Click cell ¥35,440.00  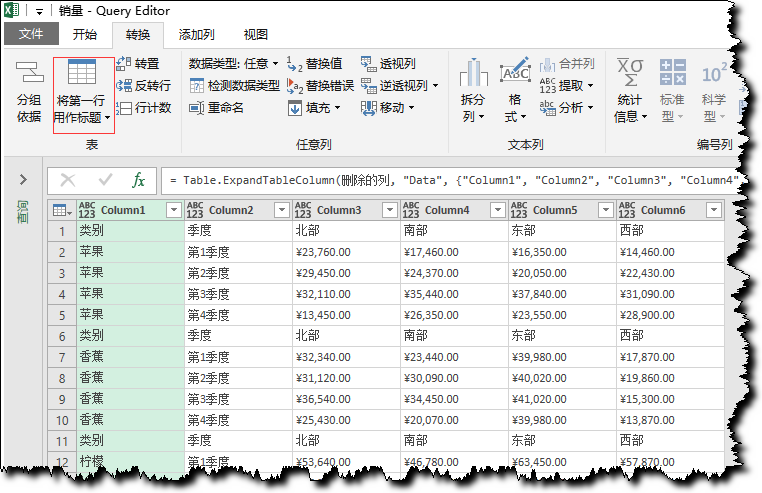pyautogui.click(x=454, y=294)
